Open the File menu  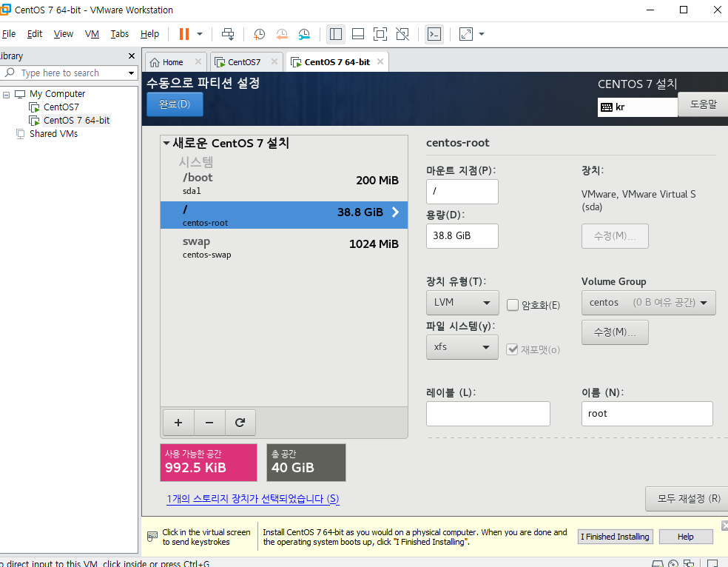(x=9, y=34)
